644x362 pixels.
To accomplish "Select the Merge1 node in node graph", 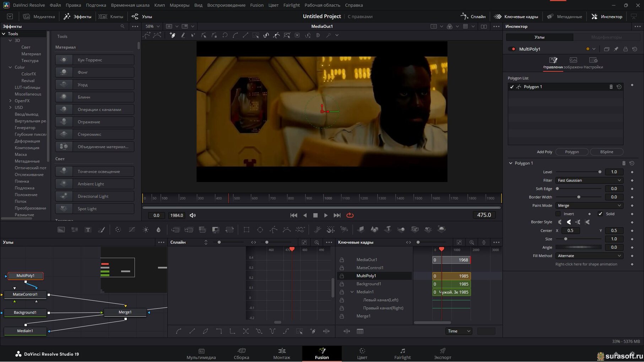I will [x=125, y=312].
